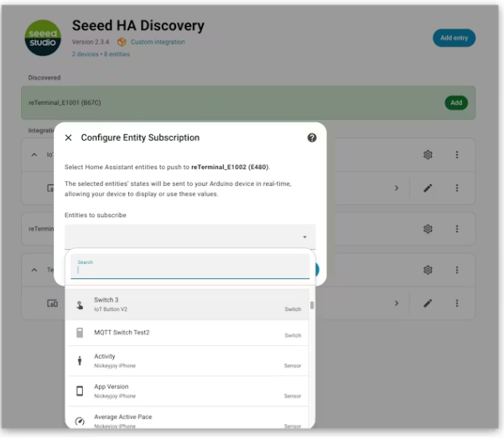The image size is (504, 440).
Task: Click the help icon in dialog header
Action: pyautogui.click(x=312, y=137)
